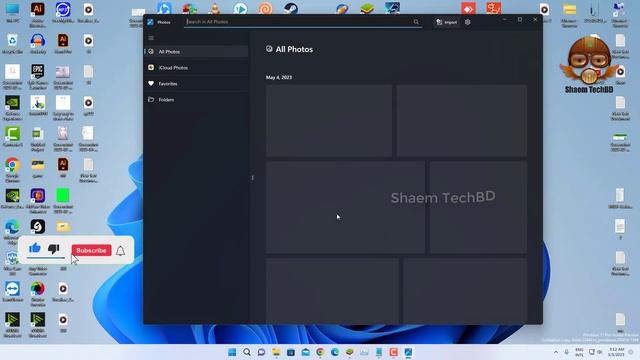Open Audacity desktop shortcut
640x360 pixels.
click(38, 44)
